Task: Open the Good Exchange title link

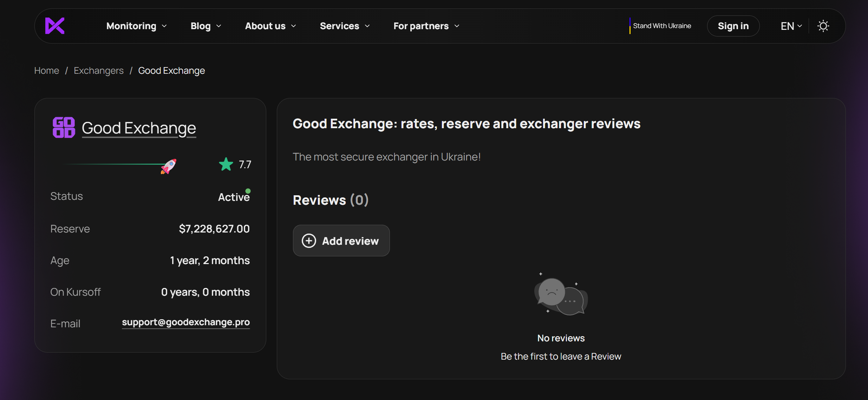Action: (139, 128)
